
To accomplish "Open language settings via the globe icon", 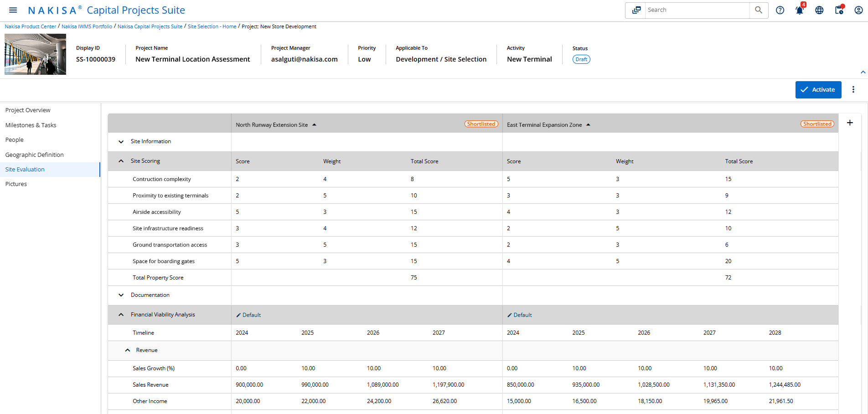I will tap(819, 10).
